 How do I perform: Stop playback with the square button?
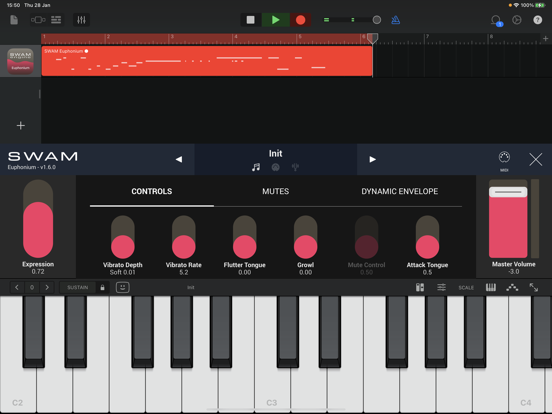pos(251,20)
